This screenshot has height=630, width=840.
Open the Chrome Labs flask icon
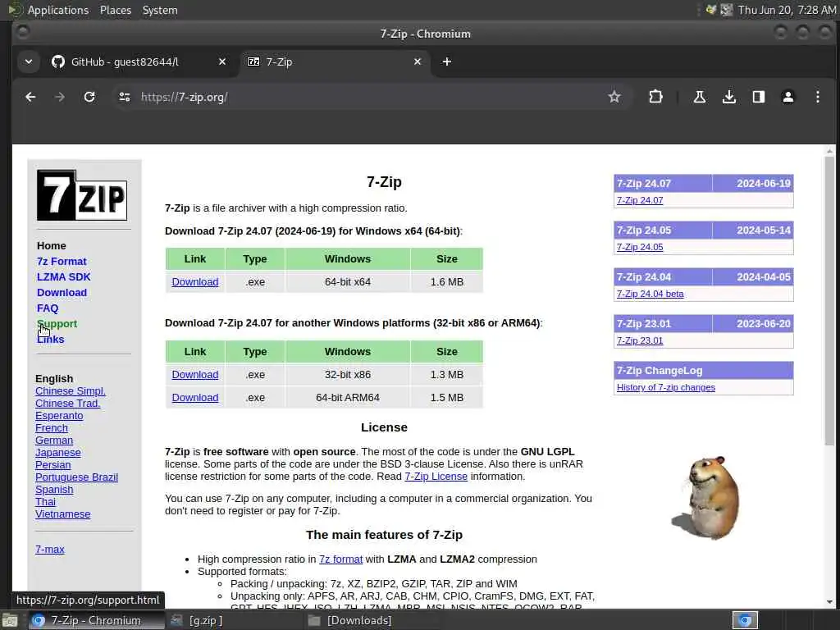(x=699, y=97)
